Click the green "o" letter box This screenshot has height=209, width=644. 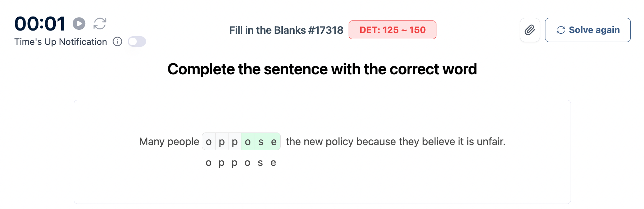[248, 141]
